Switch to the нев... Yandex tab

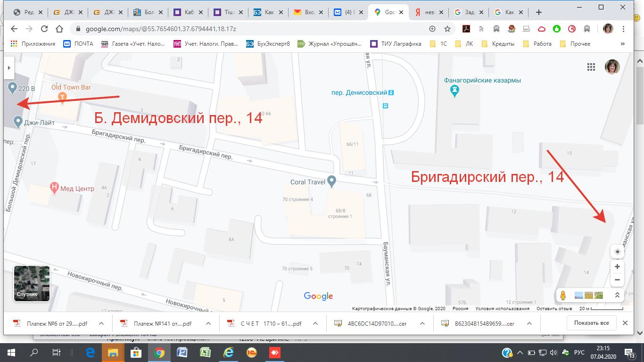(x=428, y=12)
